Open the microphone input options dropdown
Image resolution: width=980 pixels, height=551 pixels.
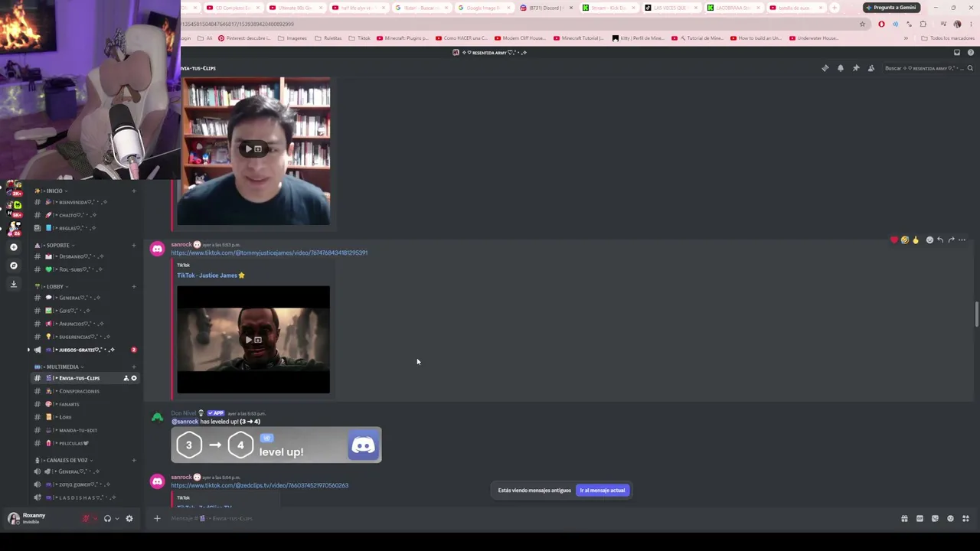pos(96,519)
